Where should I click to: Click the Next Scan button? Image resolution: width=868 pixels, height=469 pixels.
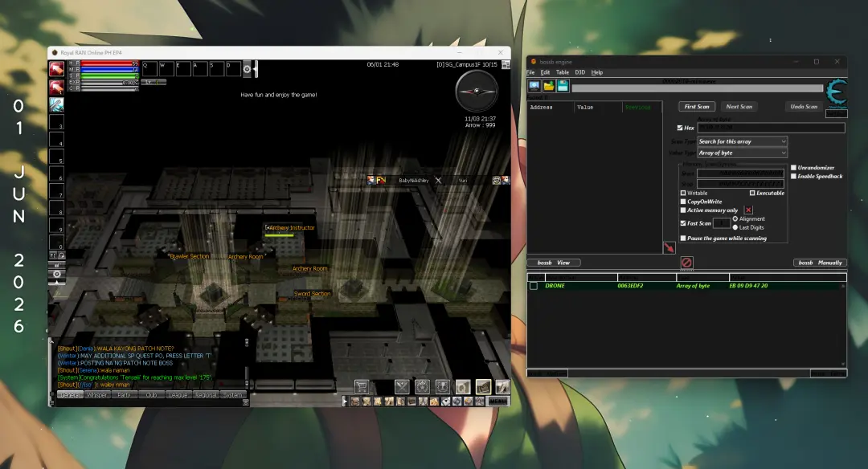tap(739, 107)
